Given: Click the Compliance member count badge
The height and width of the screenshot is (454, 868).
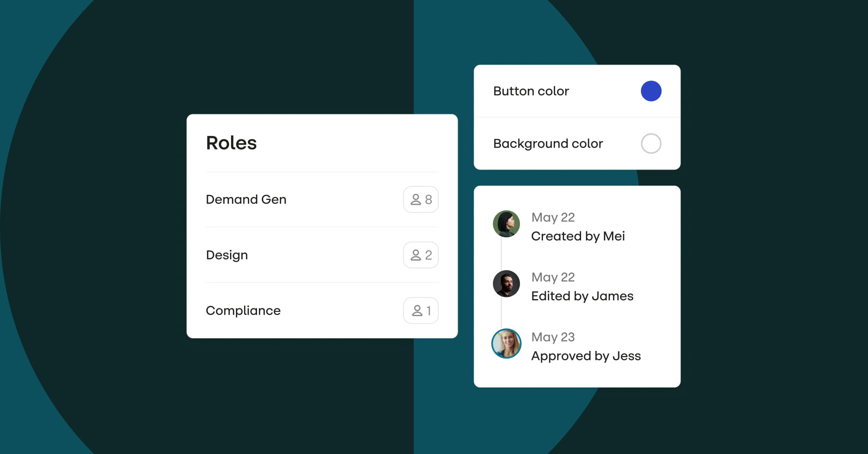Looking at the screenshot, I should [x=420, y=310].
